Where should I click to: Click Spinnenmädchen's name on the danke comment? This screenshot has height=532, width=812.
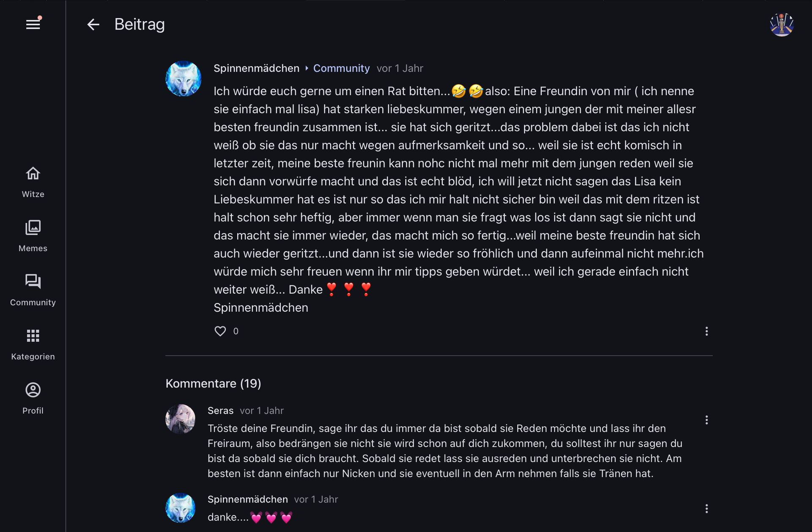247,499
